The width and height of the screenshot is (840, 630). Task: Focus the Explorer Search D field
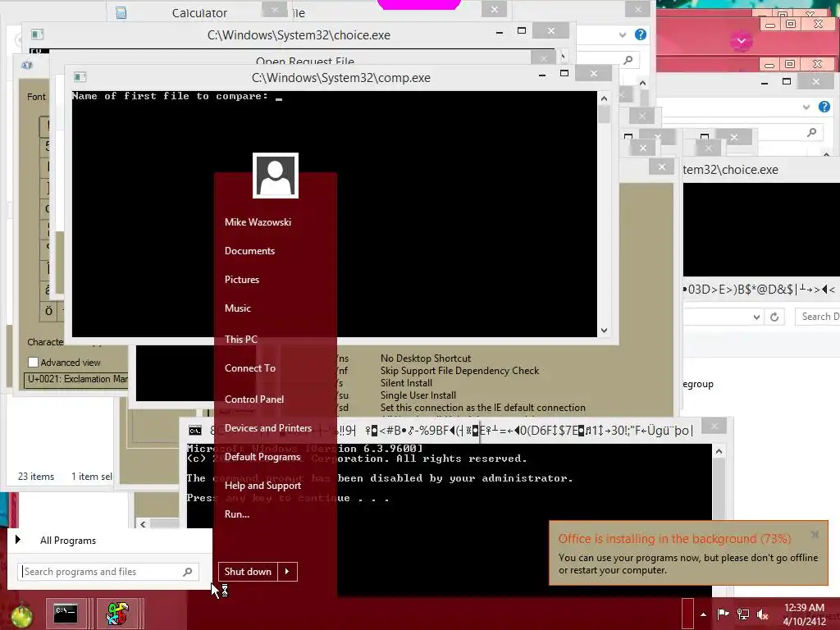click(x=818, y=317)
